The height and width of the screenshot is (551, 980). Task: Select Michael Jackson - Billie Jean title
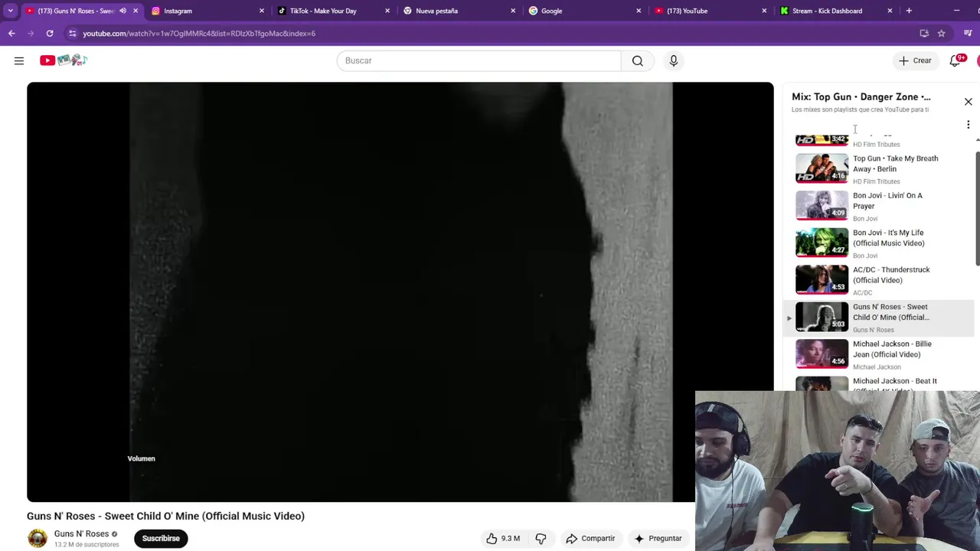tap(892, 349)
